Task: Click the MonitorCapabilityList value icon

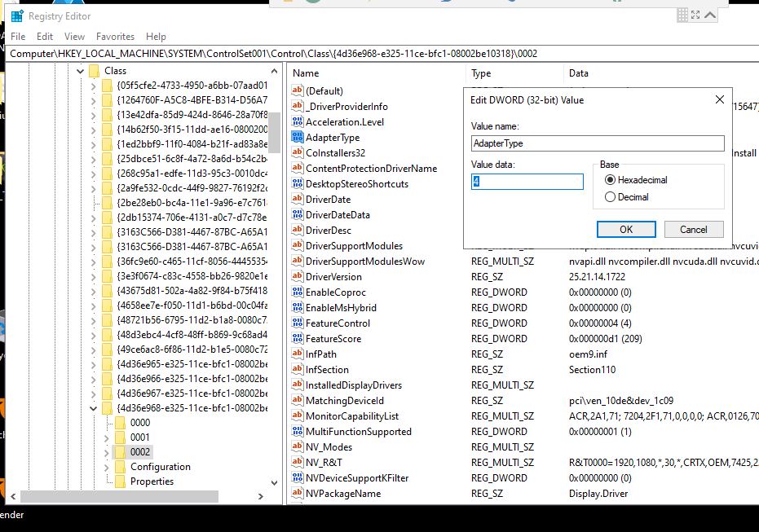Action: tap(298, 415)
